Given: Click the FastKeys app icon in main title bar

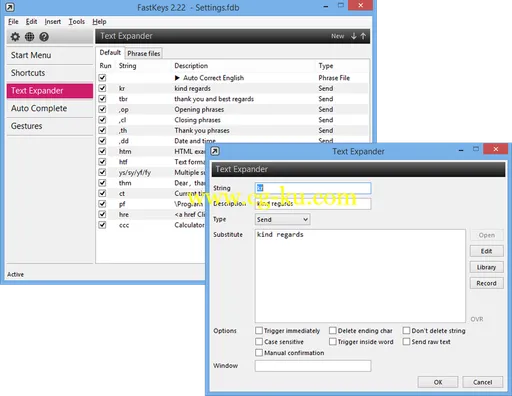Looking at the screenshot, I should point(10,7).
